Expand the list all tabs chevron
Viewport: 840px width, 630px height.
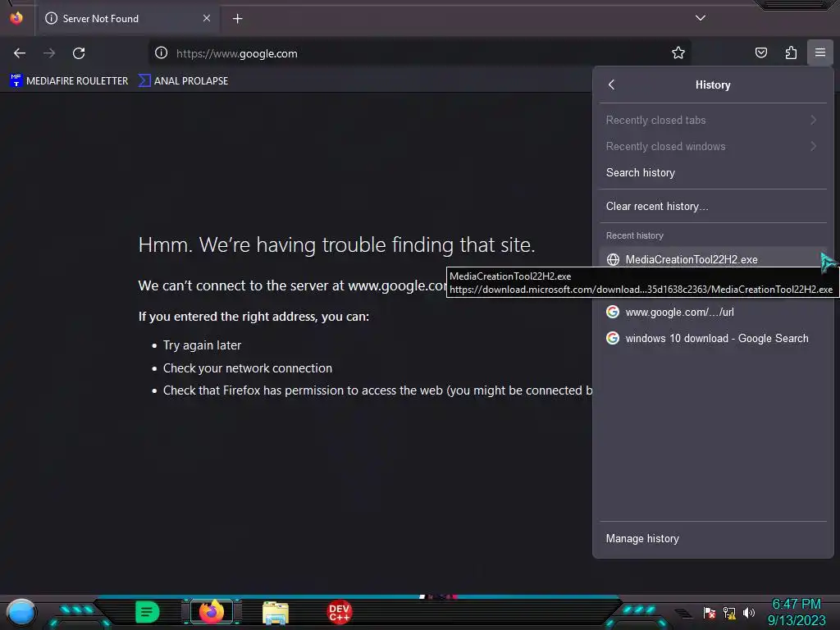(701, 18)
